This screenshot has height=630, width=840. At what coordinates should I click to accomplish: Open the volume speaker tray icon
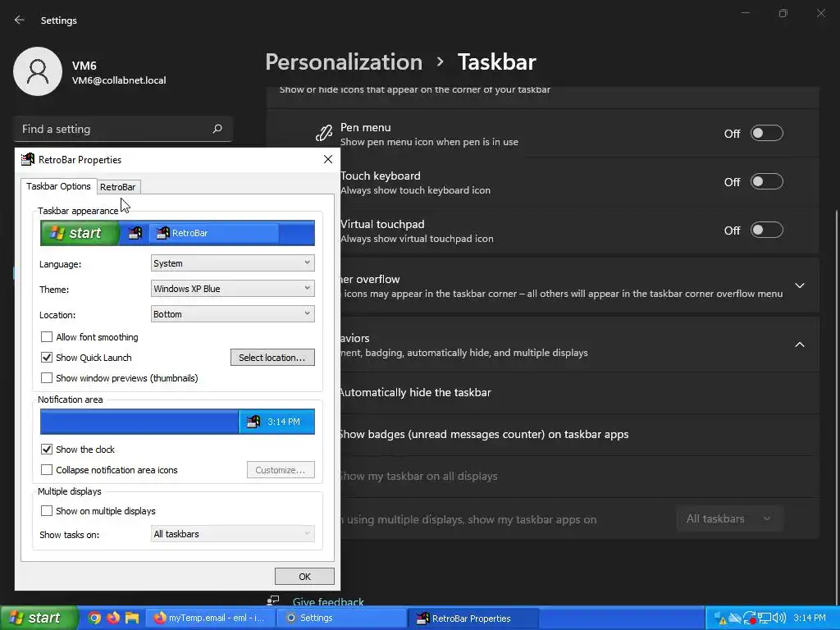pos(779,619)
